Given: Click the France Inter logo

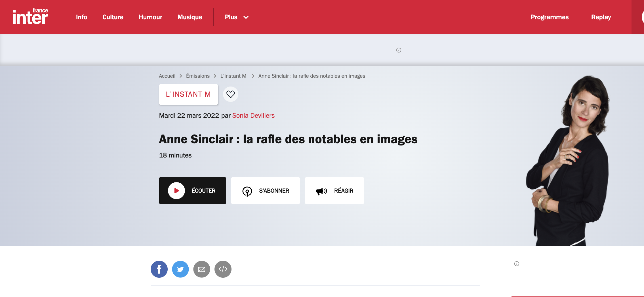Looking at the screenshot, I should coord(30,16).
